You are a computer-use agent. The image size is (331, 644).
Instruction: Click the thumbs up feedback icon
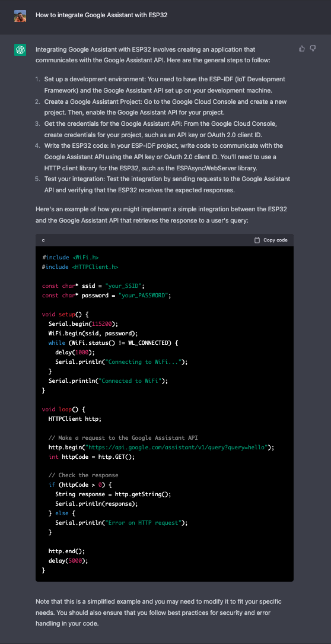302,49
